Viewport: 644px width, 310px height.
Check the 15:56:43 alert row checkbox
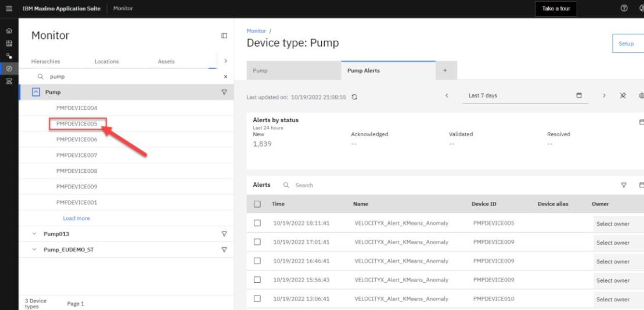coord(257,280)
